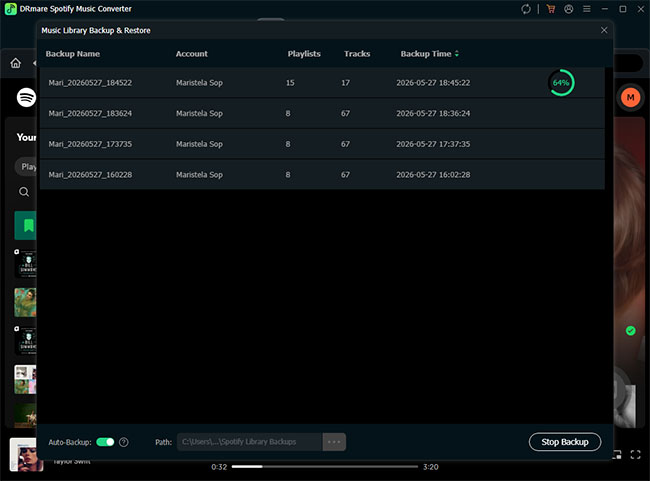This screenshot has width=650, height=481.
Task: Open the Auto-Backup help question icon
Action: click(124, 442)
